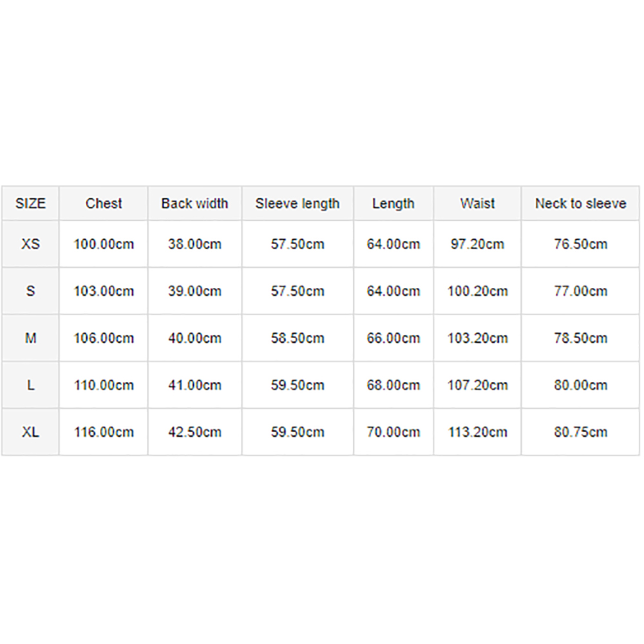644x644 pixels.
Task: Click the 100.00cm chest value
Action: [x=104, y=244]
